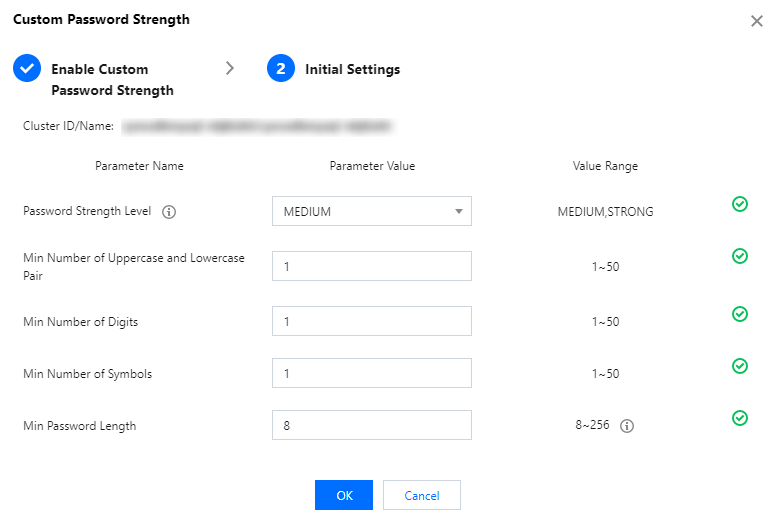Open the Password Strength Level dropdown
Screen dimensions: 778x522
click(371, 211)
